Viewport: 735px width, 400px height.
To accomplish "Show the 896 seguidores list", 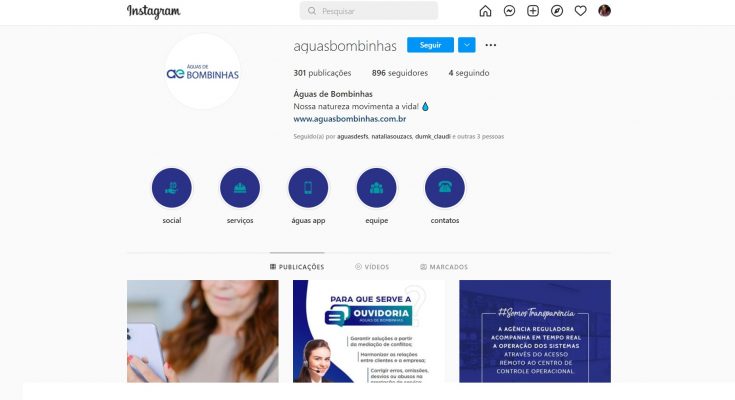I will [400, 73].
